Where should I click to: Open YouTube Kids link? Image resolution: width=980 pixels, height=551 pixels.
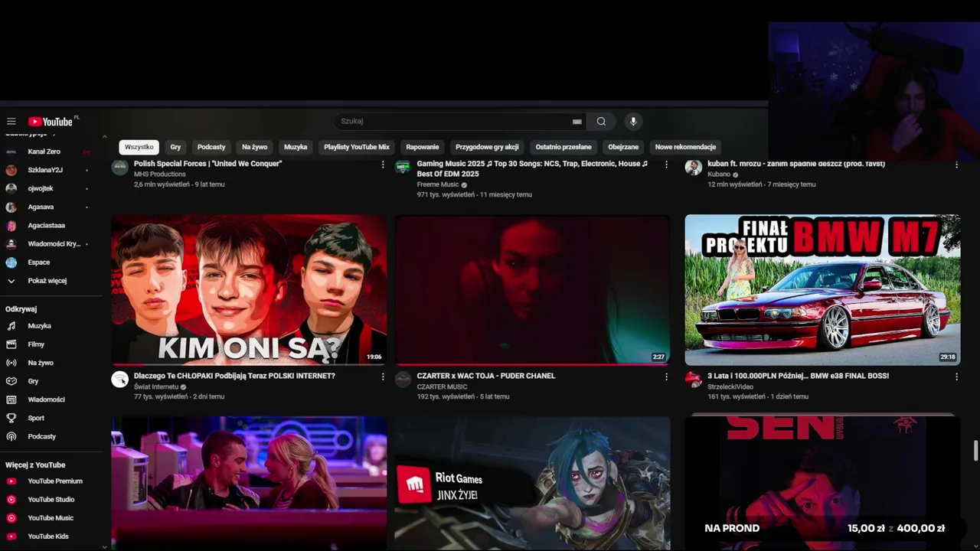47,536
